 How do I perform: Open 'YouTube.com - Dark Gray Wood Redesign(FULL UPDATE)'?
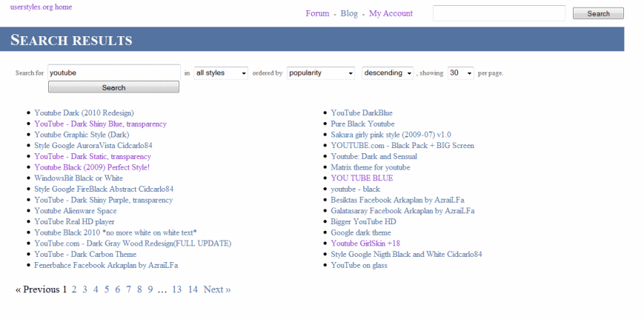point(133,244)
